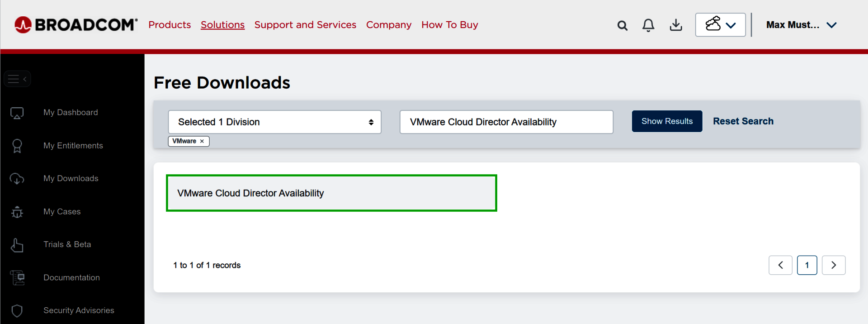868x324 pixels.
Task: Remove the VMware division filter tag
Action: 202,141
